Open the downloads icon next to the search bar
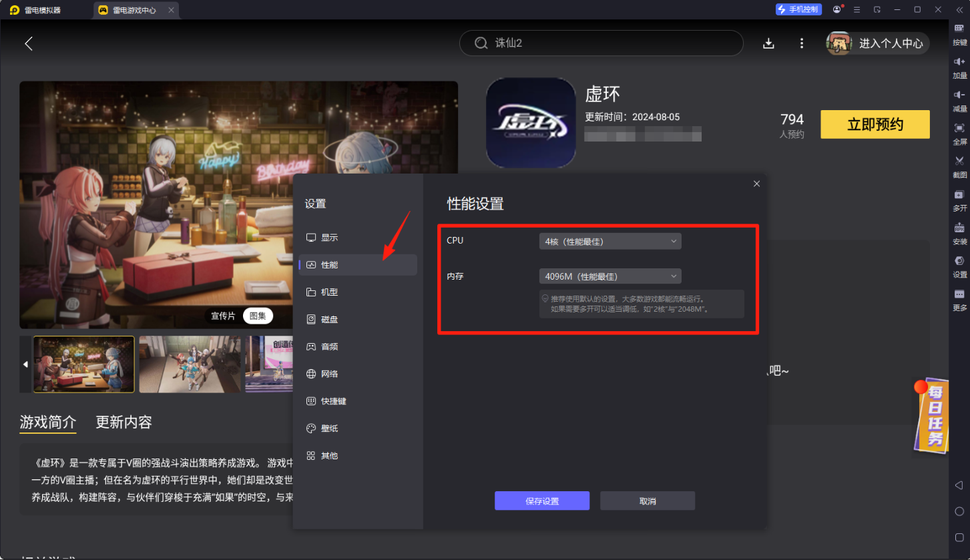The image size is (970, 560). [768, 43]
